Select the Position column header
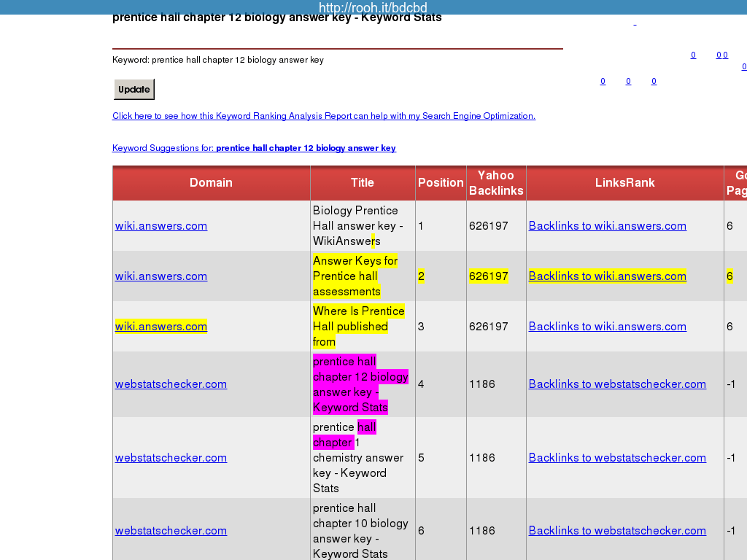This screenshot has height=560, width=747. coord(441,183)
